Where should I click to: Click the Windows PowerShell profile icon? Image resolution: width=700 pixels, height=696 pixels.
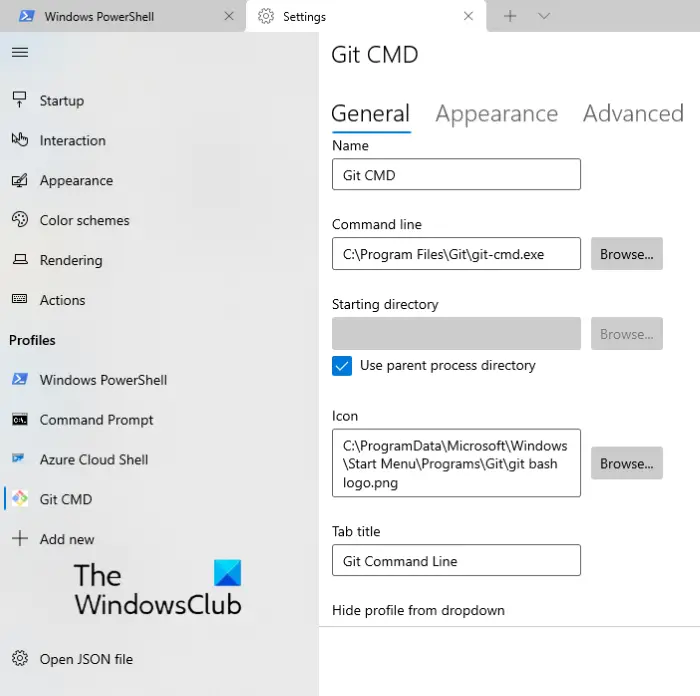pyautogui.click(x=20, y=379)
